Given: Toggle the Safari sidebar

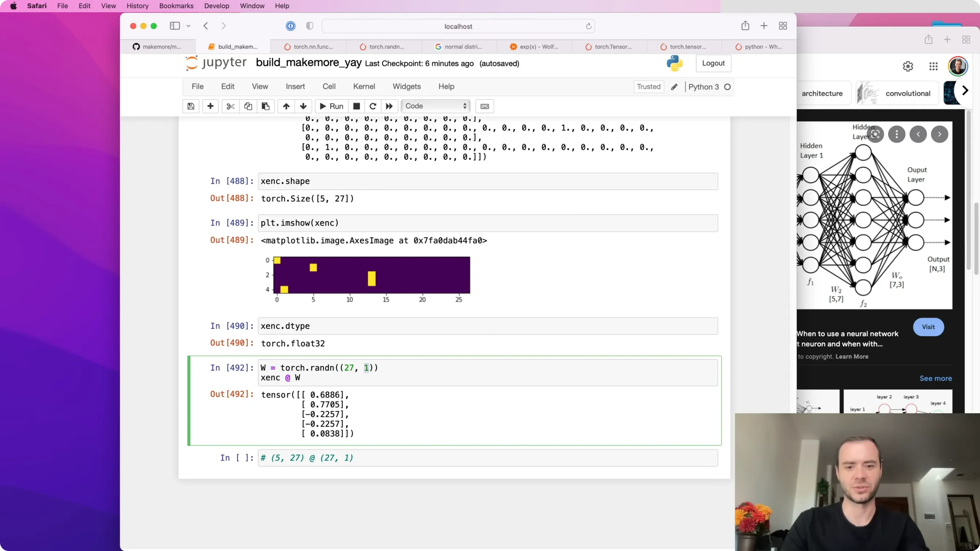Looking at the screenshot, I should [x=175, y=26].
